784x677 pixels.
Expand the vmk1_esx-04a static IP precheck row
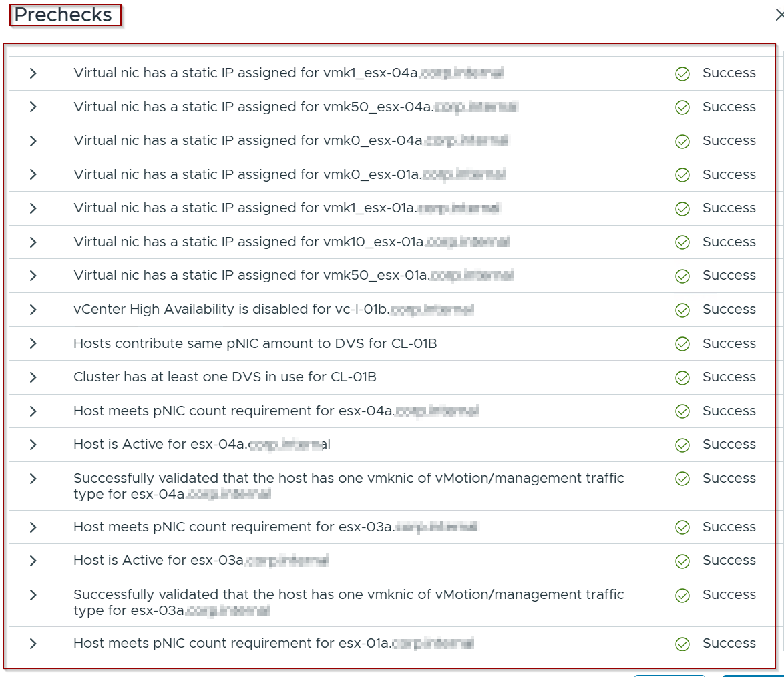[x=33, y=73]
